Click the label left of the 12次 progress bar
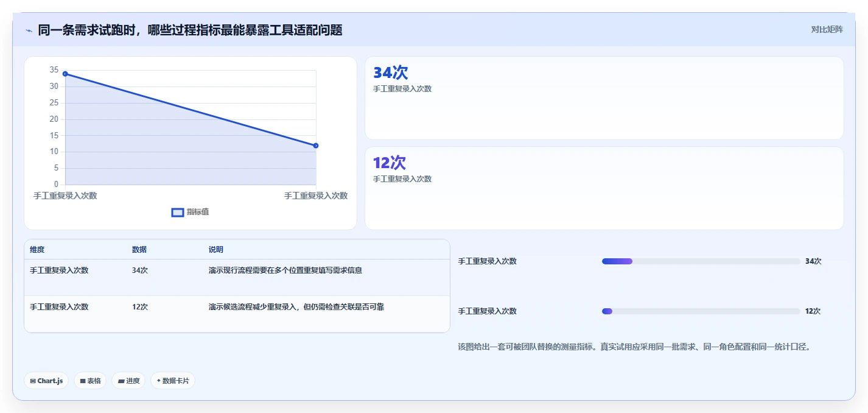The image size is (868, 413). 487,311
